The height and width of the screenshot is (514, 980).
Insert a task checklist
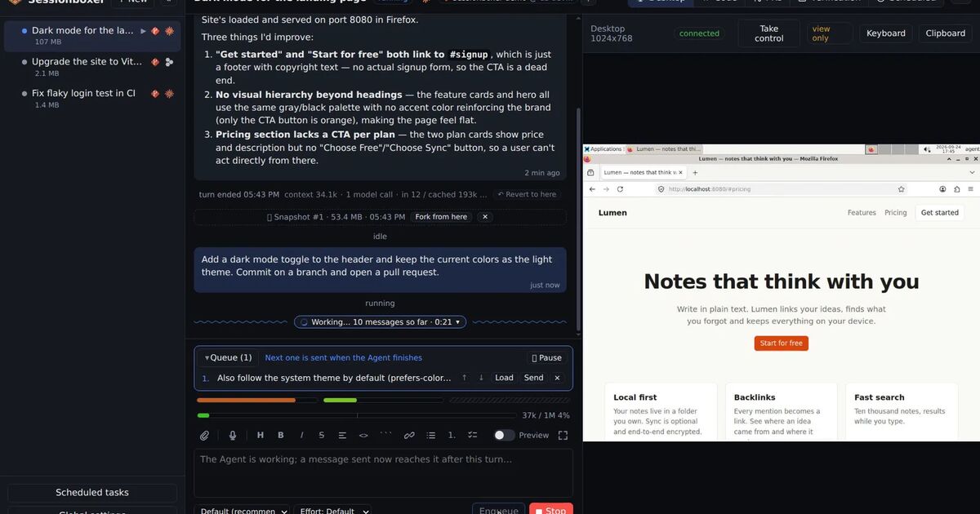[x=472, y=435]
